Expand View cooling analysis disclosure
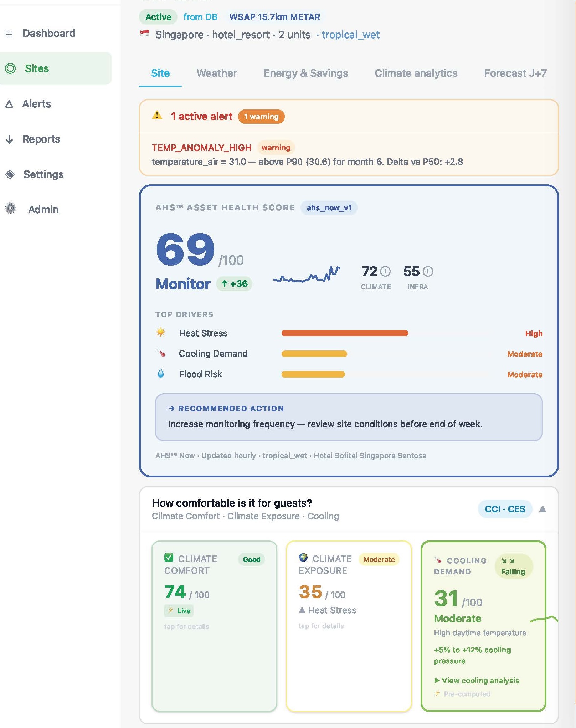 point(477,680)
